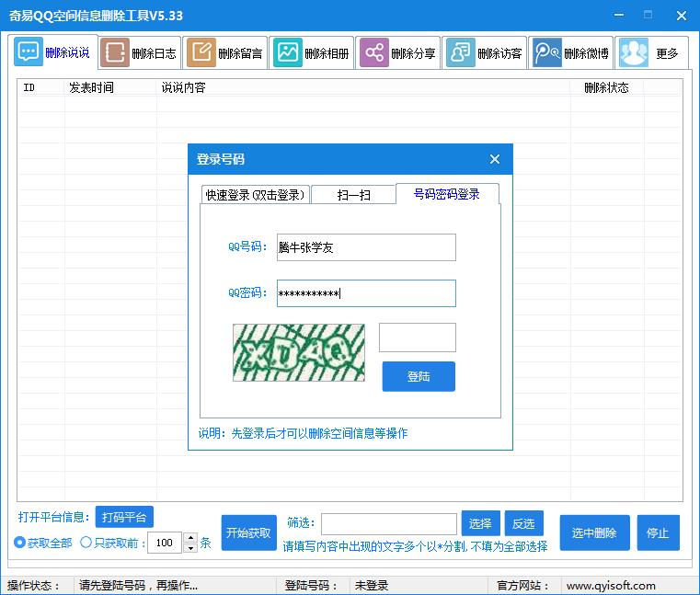700x595 pixels.
Task: Switch to the 快速登录 tab
Action: (255, 195)
